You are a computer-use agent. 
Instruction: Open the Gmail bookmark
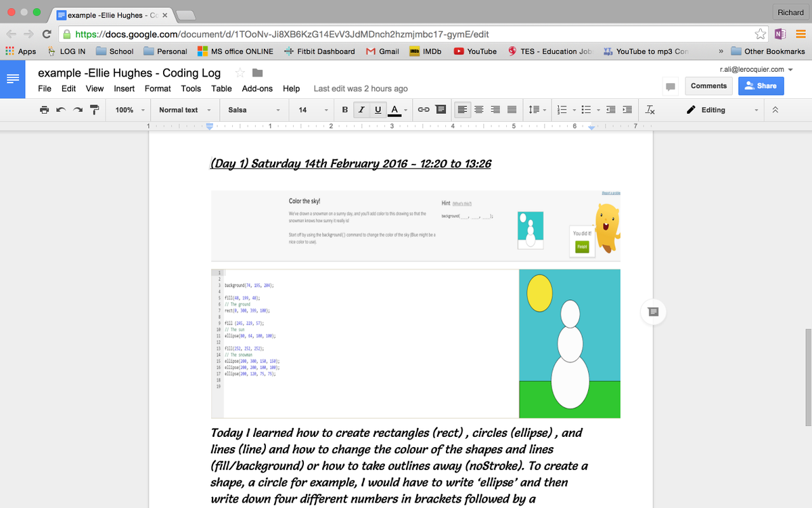pos(382,51)
